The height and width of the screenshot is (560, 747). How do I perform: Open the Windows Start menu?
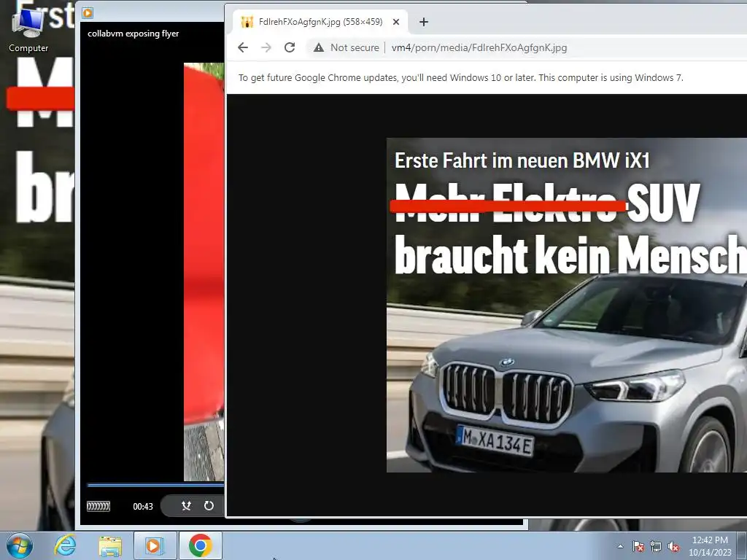tap(20, 545)
